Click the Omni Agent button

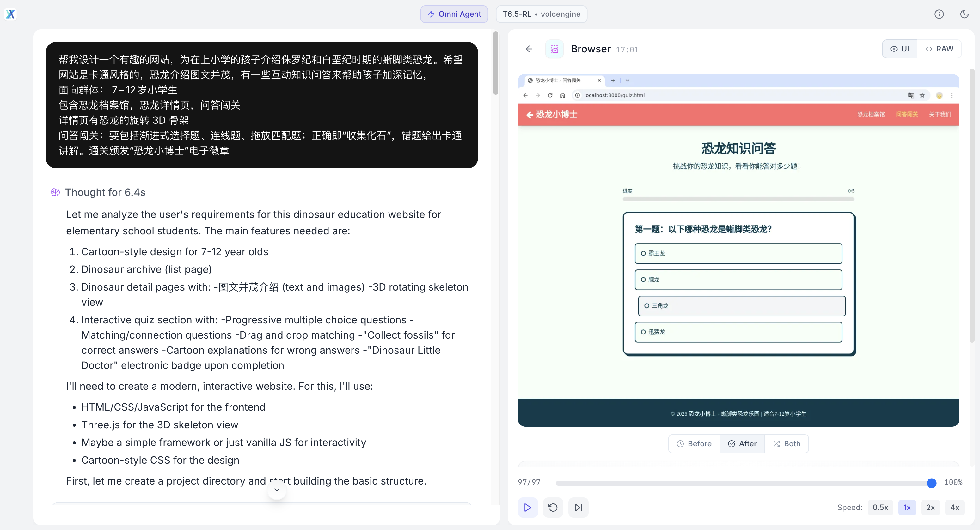pyautogui.click(x=454, y=14)
